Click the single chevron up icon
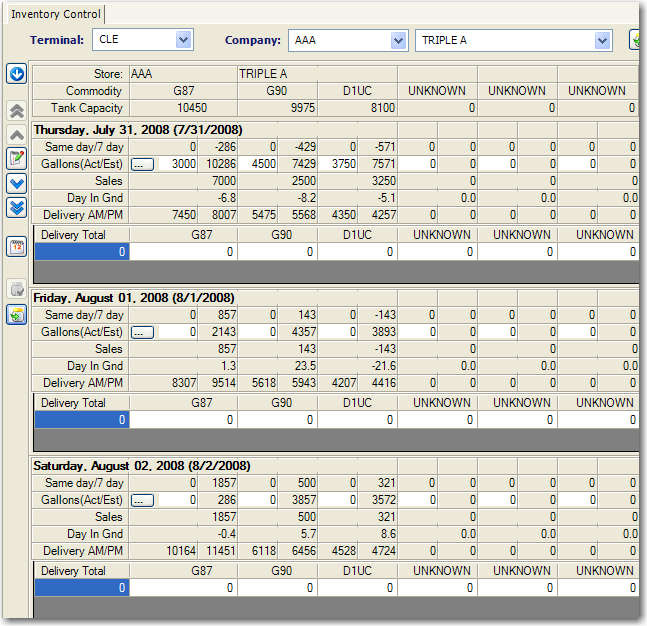Image resolution: width=647 pixels, height=626 pixels. tap(16, 135)
